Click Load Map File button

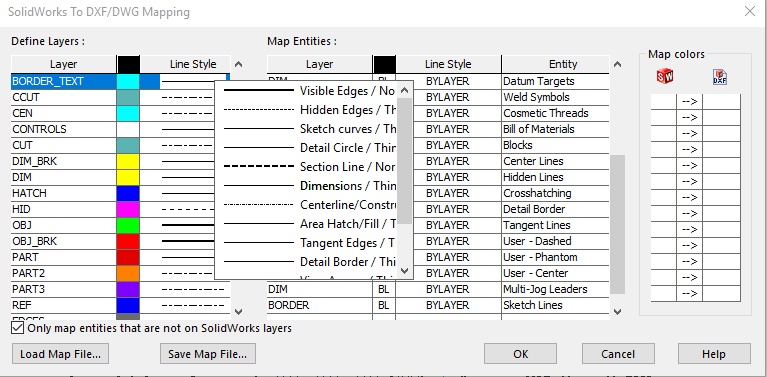(60, 354)
